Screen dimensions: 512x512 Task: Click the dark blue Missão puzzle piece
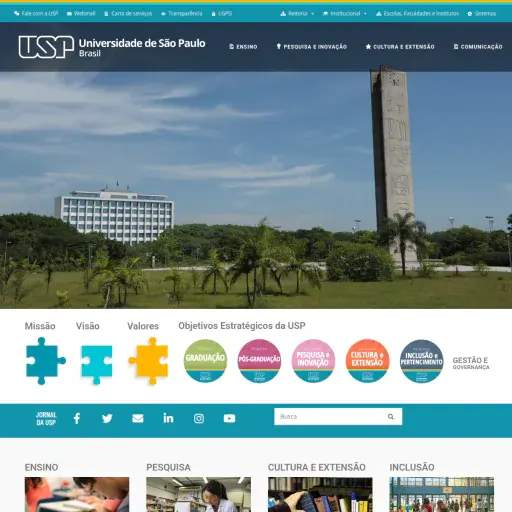coord(46,361)
